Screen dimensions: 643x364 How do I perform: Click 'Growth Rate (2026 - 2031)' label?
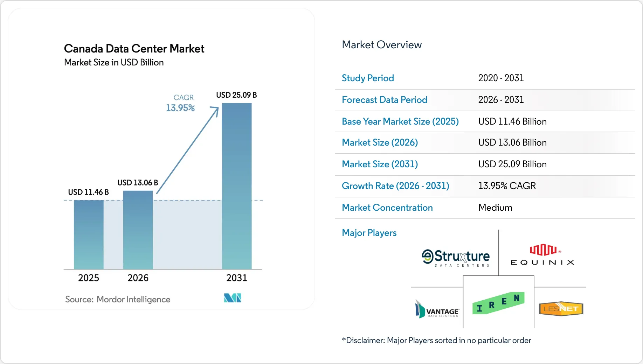pos(395,186)
